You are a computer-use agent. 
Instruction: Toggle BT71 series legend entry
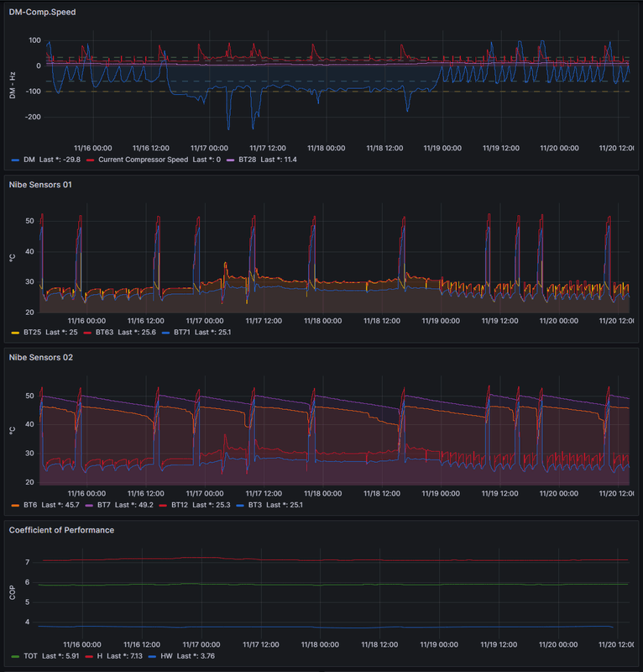coord(182,332)
